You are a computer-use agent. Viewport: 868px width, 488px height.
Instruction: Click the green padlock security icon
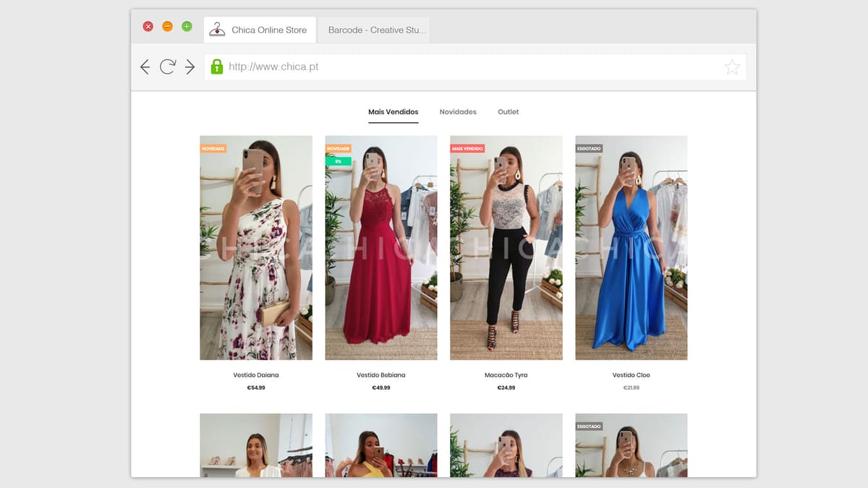coord(216,67)
